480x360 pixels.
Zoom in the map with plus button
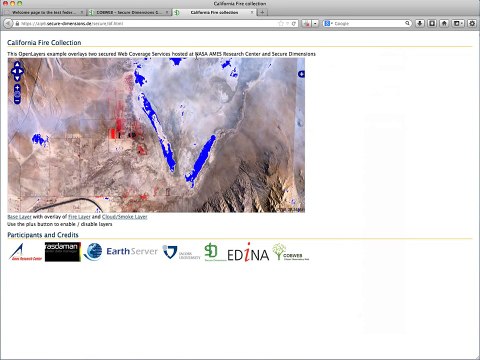17,88
